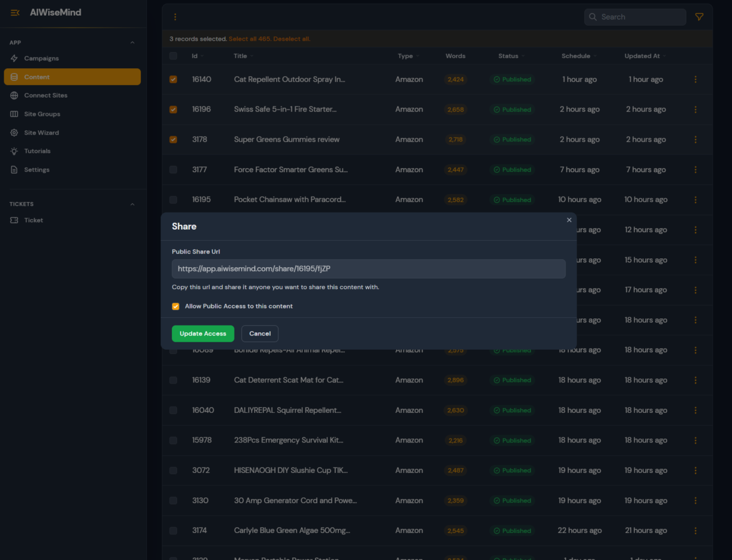The width and height of the screenshot is (732, 560).
Task: Sort table by Updated At column
Action: [642, 56]
